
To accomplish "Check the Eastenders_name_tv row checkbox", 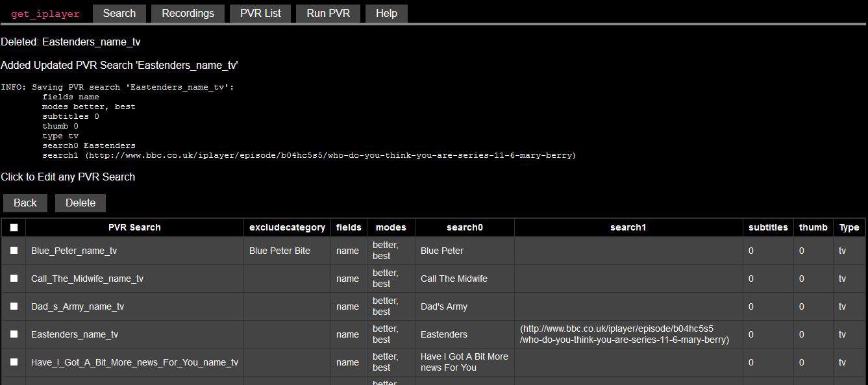I will pos(14,334).
